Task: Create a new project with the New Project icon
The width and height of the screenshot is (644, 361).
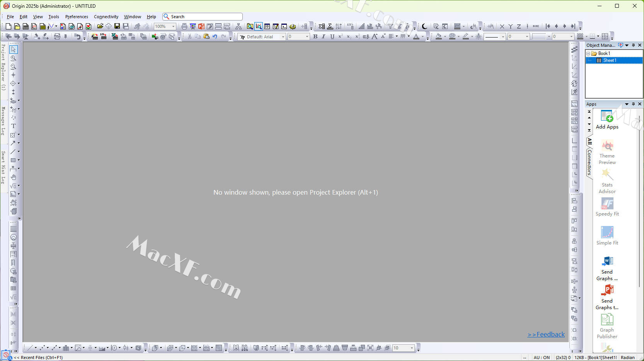Action: click(9, 26)
